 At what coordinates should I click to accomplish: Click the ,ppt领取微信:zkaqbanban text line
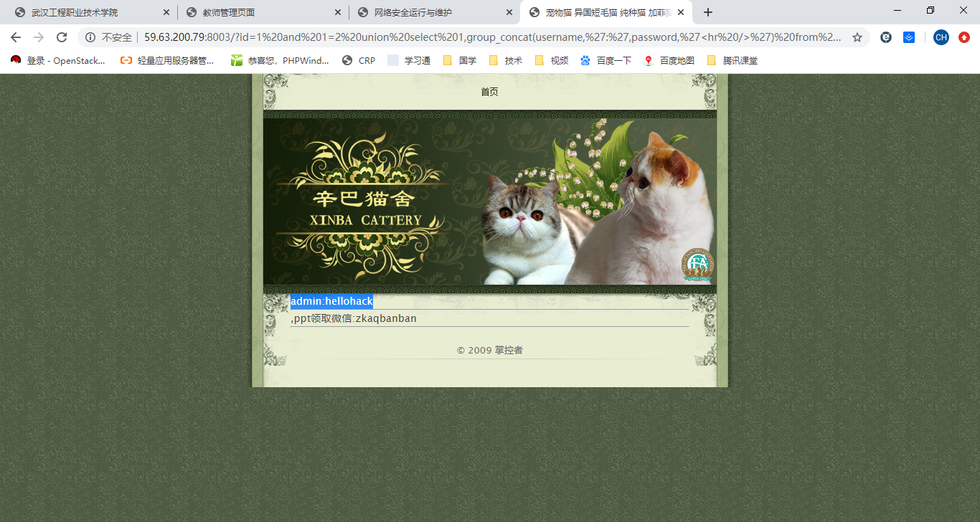coord(354,318)
